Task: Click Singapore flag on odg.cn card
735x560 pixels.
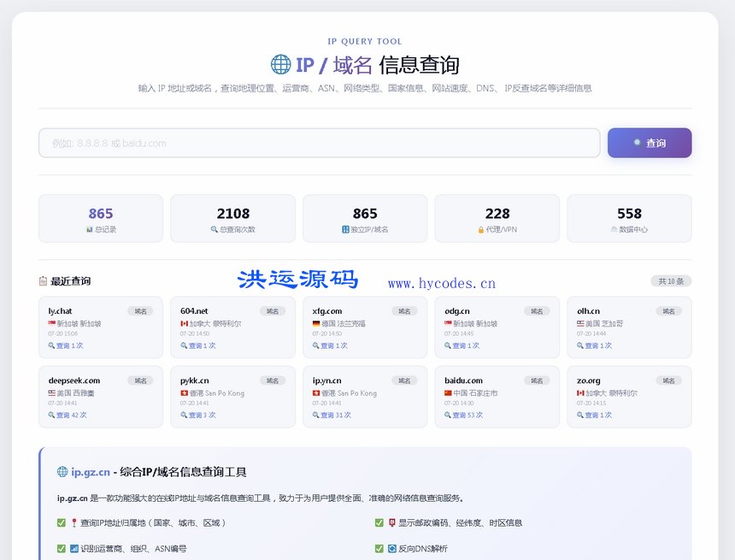Action: (449, 324)
